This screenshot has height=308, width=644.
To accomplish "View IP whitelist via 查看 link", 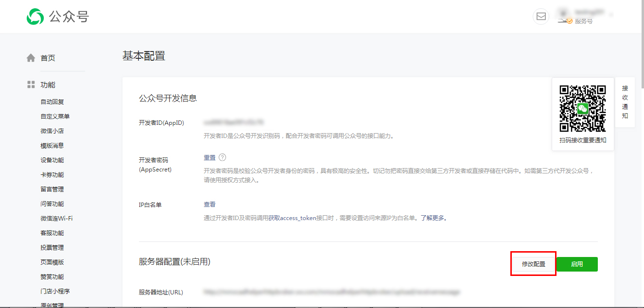I will click(x=209, y=204).
